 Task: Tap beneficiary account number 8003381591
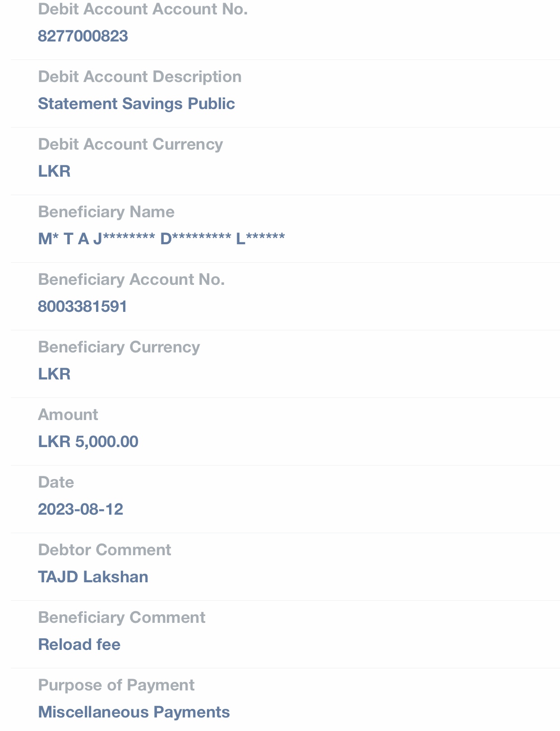83,306
